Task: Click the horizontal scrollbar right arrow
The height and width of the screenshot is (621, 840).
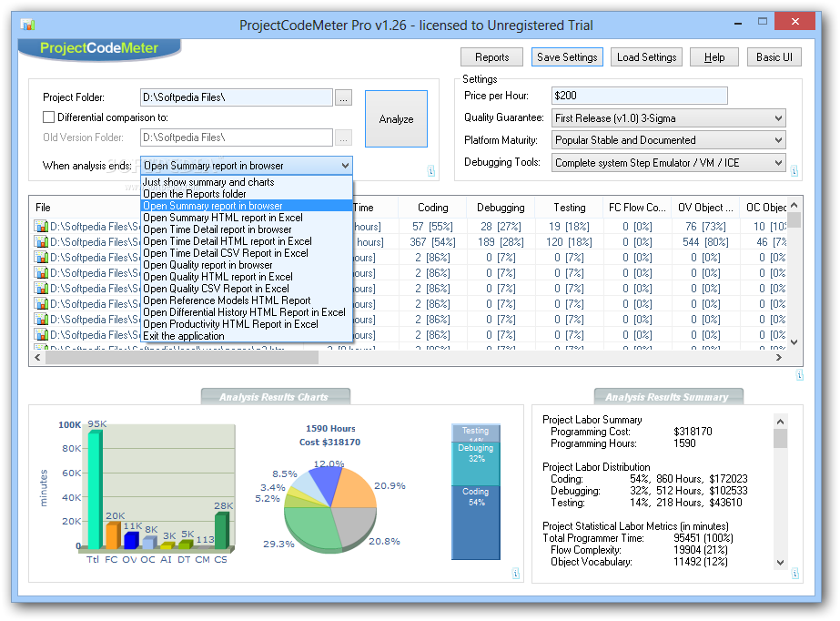Action: tap(779, 357)
